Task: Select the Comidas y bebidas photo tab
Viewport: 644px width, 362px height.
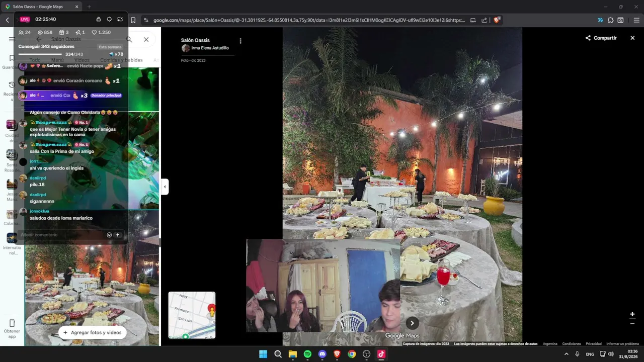Action: click(x=121, y=60)
